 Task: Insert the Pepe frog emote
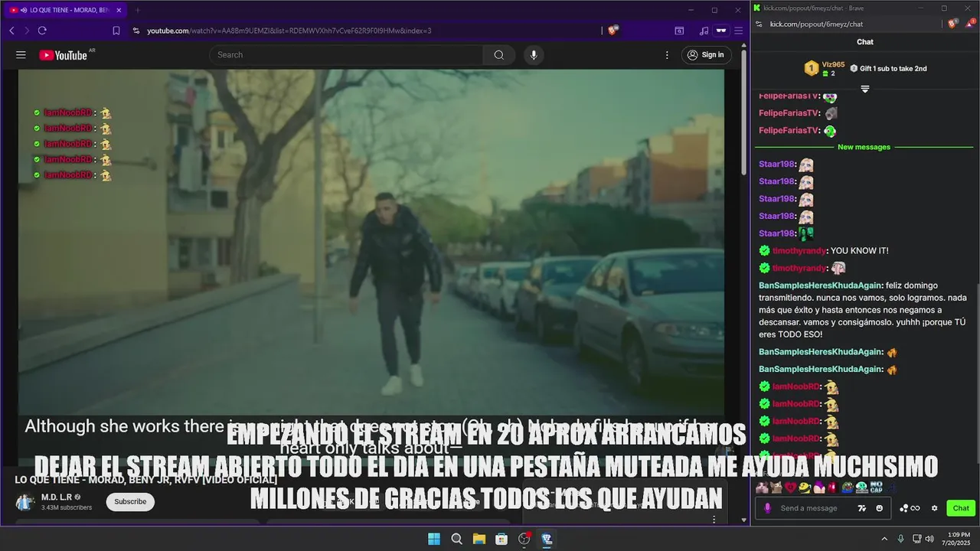click(x=848, y=487)
